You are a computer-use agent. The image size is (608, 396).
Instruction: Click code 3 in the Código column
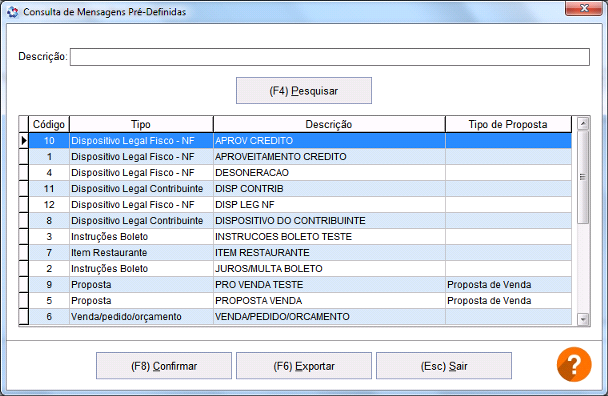click(49, 237)
